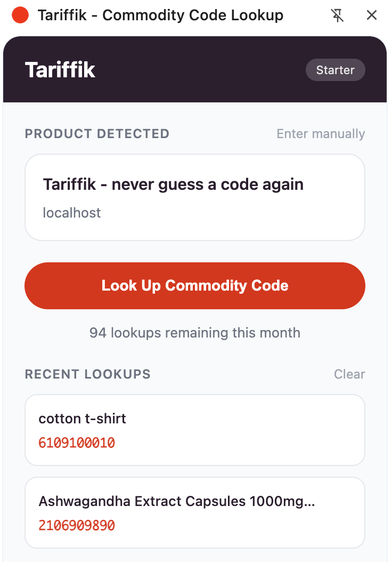The image size is (392, 562).
Task: Click the RECENT LOOKUPS section header
Action: point(87,374)
